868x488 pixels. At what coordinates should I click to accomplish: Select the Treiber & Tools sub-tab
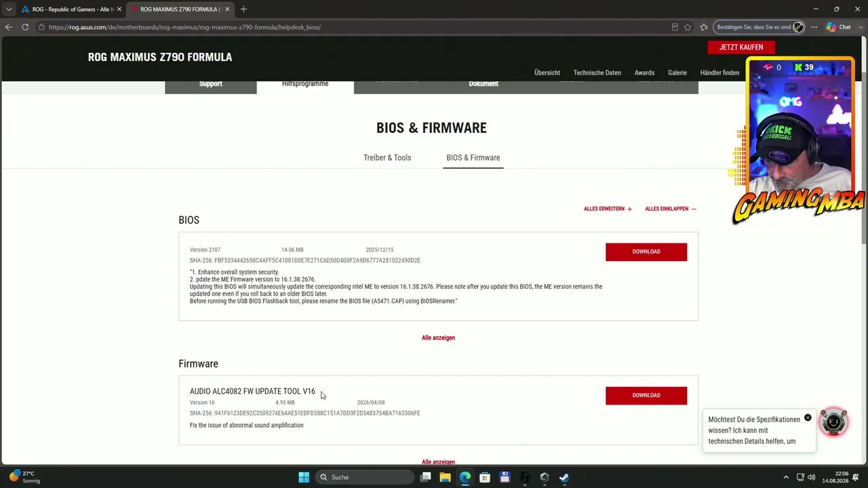tap(387, 158)
